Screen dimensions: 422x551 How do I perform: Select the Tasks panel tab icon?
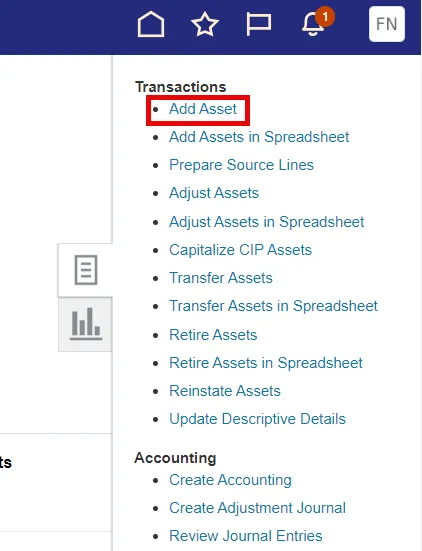click(86, 270)
